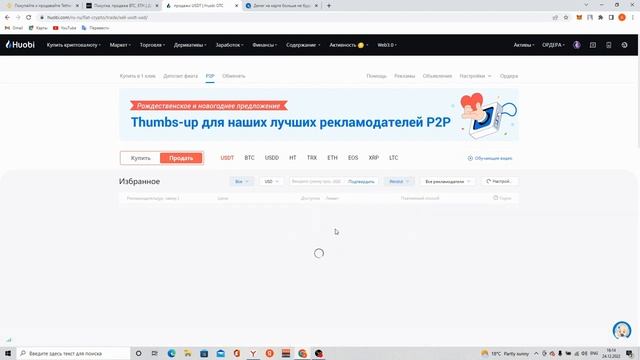The width and height of the screenshot is (640, 360).
Task: Expand the ОРДЕРА menu
Action: point(553,45)
